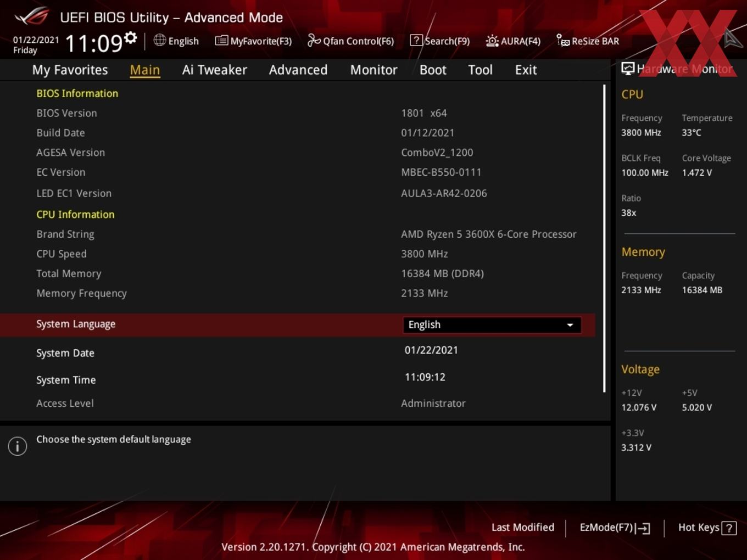
Task: Click the Memory Capacity 16384 MB reading
Action: click(x=702, y=290)
